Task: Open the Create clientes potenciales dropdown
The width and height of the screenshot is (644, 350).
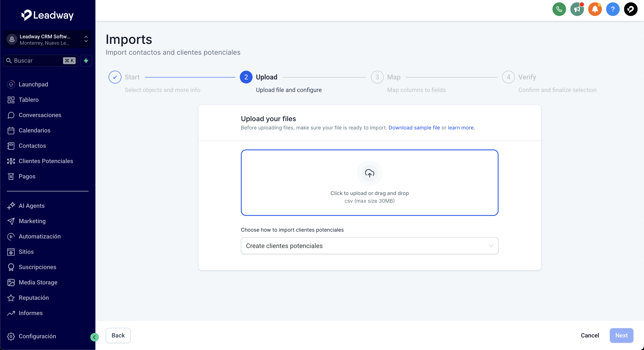Action: [x=369, y=246]
